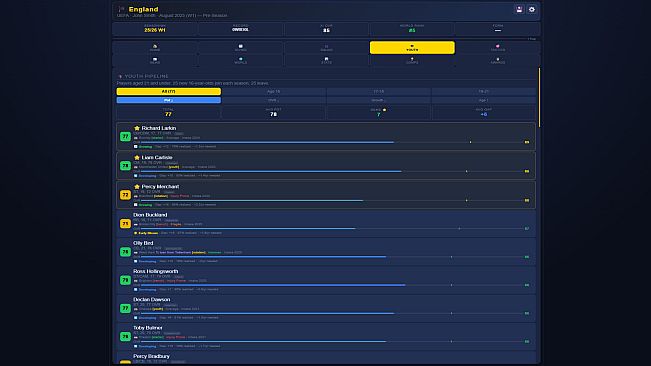
Task: Open the Home navigation icon tab
Action: coord(155,48)
